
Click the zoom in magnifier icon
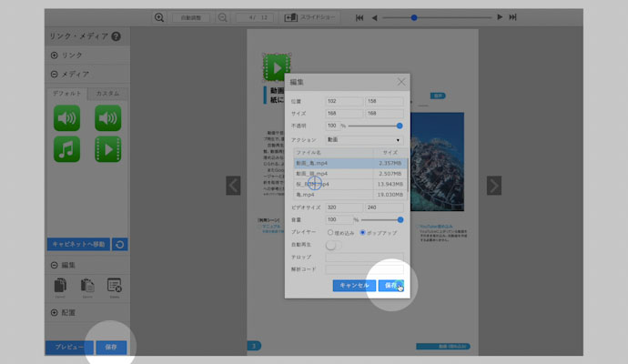159,17
